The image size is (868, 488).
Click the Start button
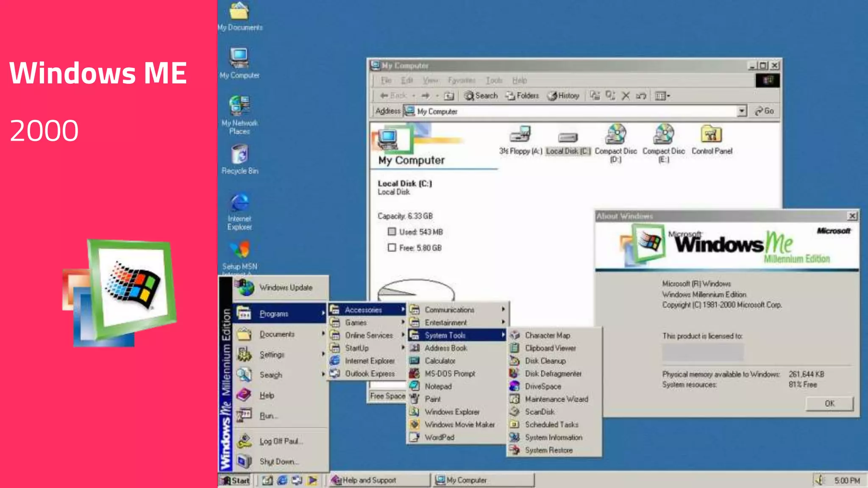coord(236,480)
